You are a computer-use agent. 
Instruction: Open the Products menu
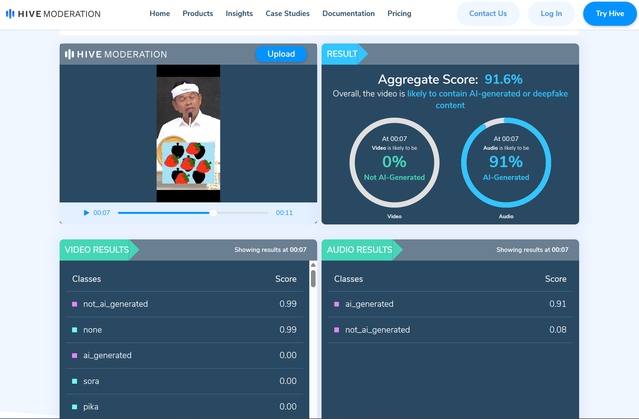198,14
